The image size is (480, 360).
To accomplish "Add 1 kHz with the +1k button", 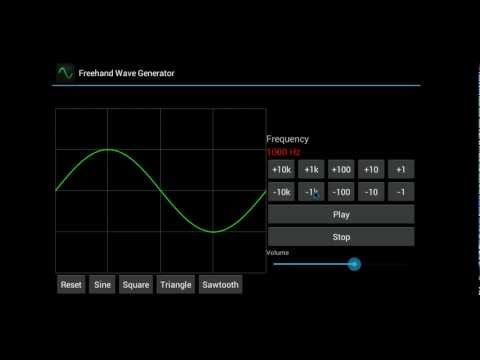I will click(x=311, y=170).
